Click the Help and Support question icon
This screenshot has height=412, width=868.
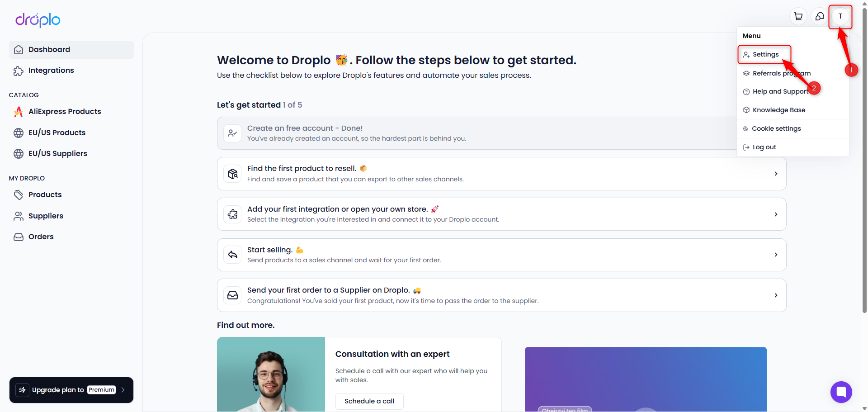(x=746, y=92)
